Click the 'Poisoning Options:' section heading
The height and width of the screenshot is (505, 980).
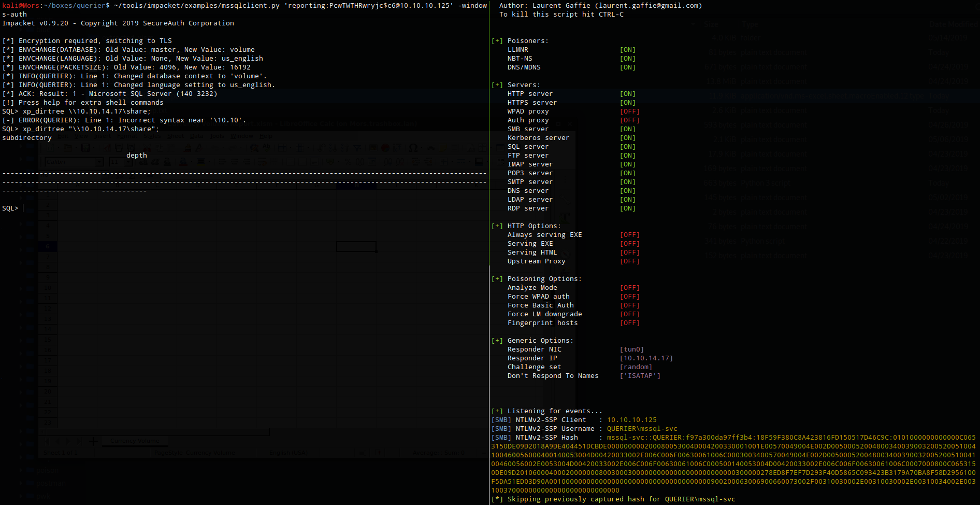point(544,279)
